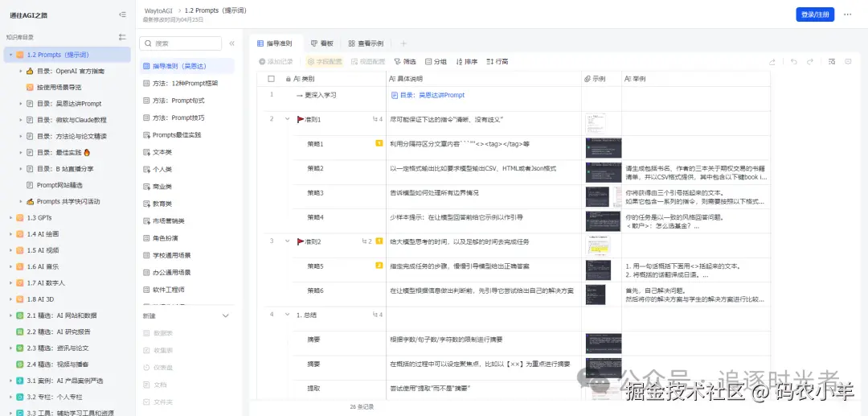Open the more options ellipsis menu
This screenshot has height=416, width=868.
point(848,15)
